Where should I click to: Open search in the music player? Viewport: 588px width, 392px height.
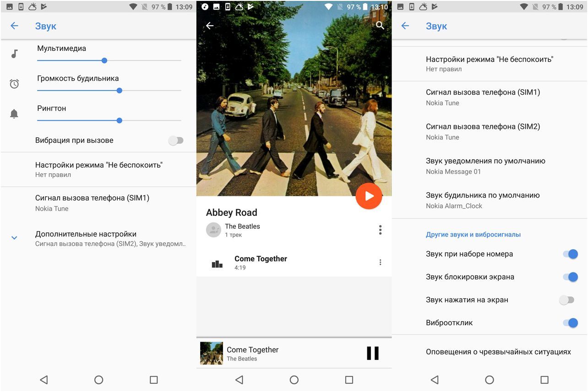click(x=380, y=26)
